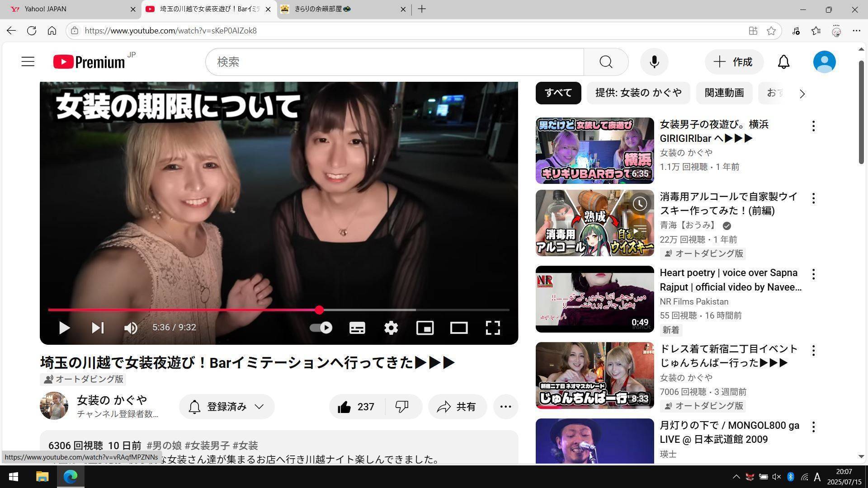Open the notifications bell

click(x=783, y=62)
